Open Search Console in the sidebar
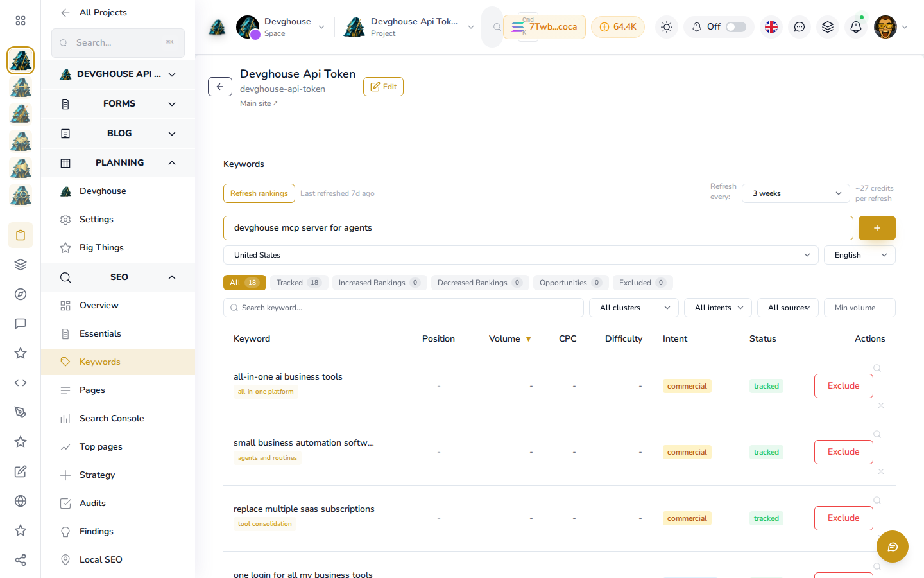This screenshot has height=578, width=924. (x=118, y=419)
